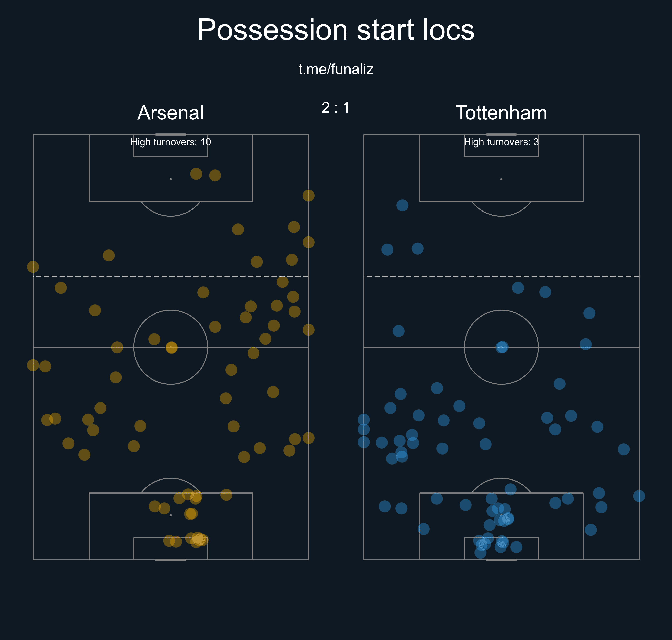Click the blue dot on Tottenham's center spot
This screenshot has width=672, height=640.
point(502,347)
